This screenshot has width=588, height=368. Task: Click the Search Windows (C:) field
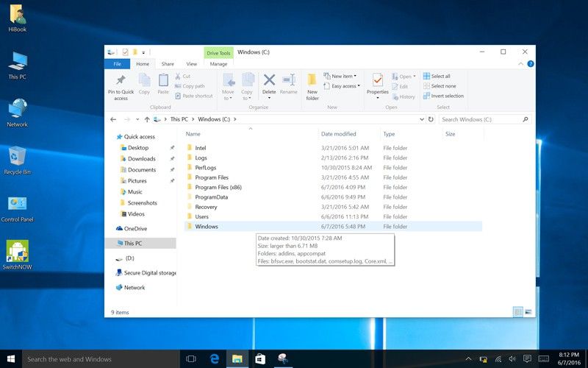point(484,119)
